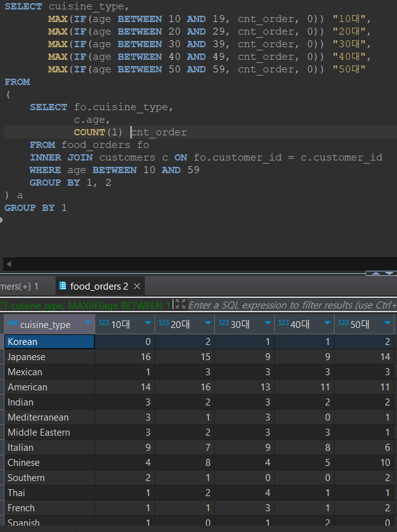This screenshot has height=532, width=397.
Task: Open 40대 column filter dropdown
Action: pos(328,322)
